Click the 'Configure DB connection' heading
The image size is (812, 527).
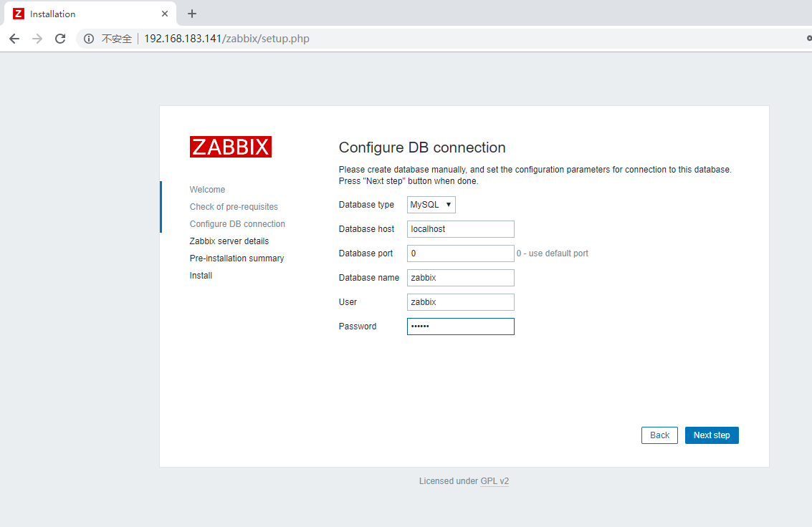point(422,148)
